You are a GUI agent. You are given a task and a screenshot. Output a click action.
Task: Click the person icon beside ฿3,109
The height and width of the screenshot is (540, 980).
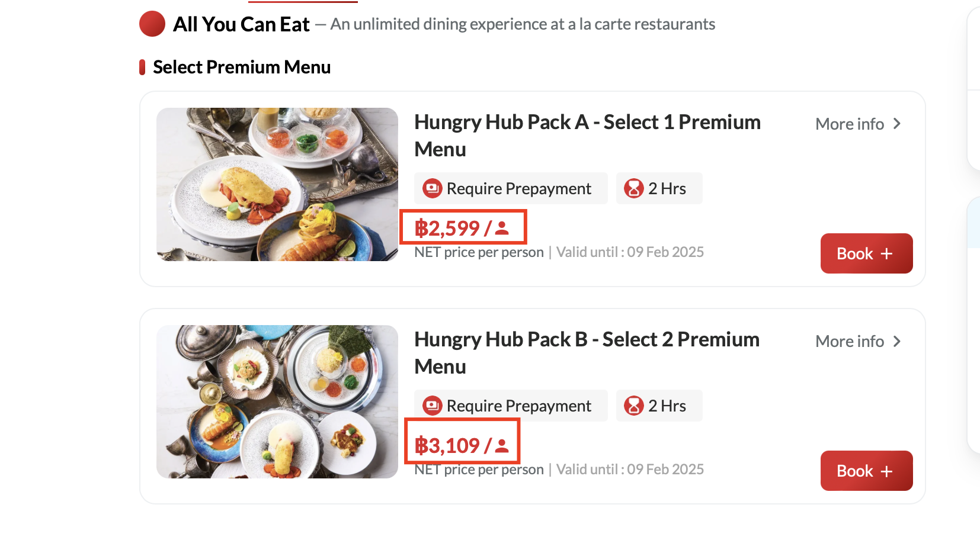click(x=502, y=445)
